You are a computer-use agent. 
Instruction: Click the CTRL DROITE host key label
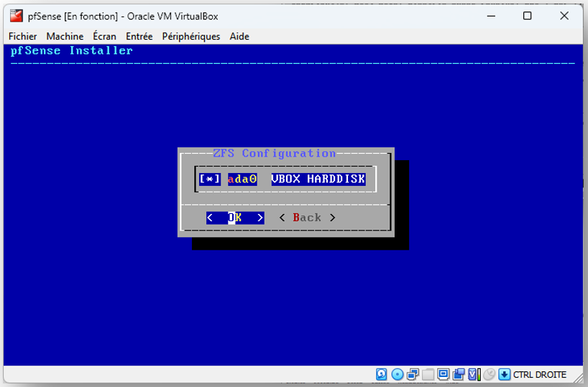[540, 374]
